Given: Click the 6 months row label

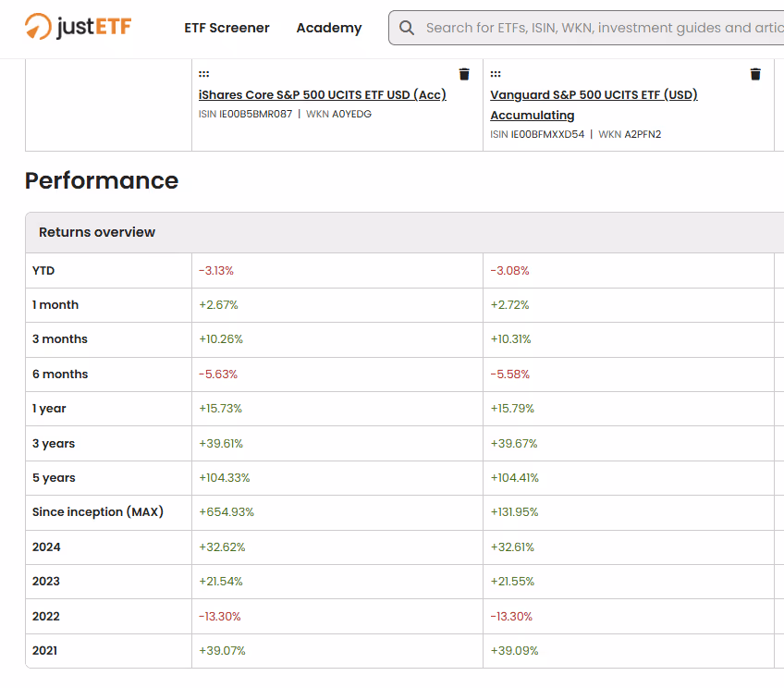Looking at the screenshot, I should coord(60,374).
